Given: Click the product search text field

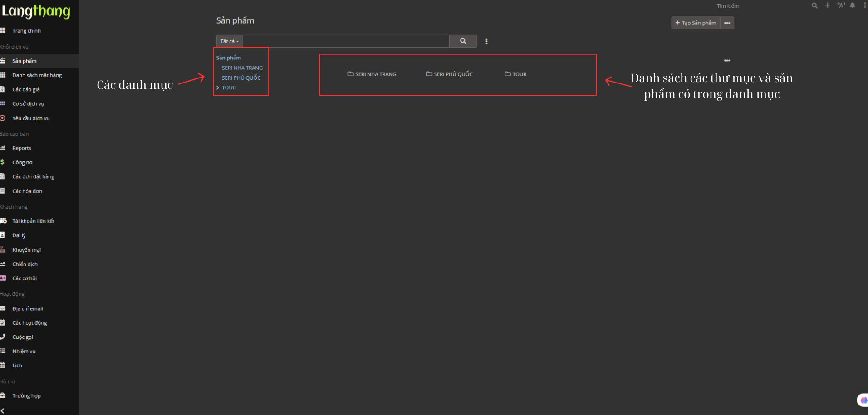Looking at the screenshot, I should click(x=346, y=41).
